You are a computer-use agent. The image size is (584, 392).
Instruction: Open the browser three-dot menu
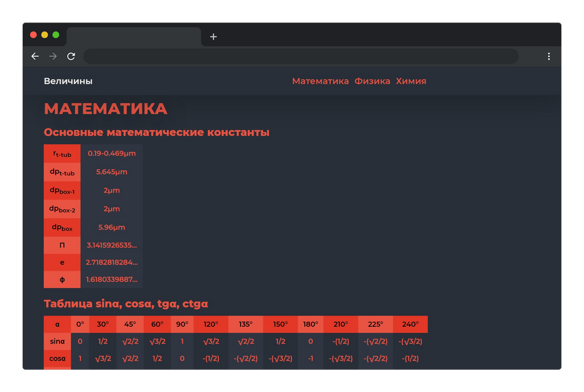coord(549,57)
